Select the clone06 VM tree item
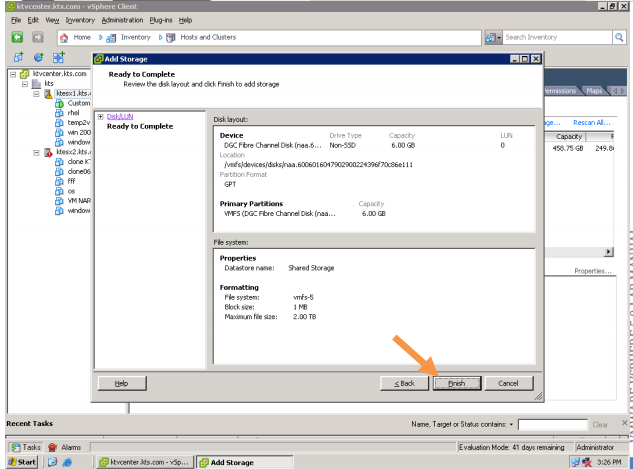633x469 pixels. coord(79,172)
